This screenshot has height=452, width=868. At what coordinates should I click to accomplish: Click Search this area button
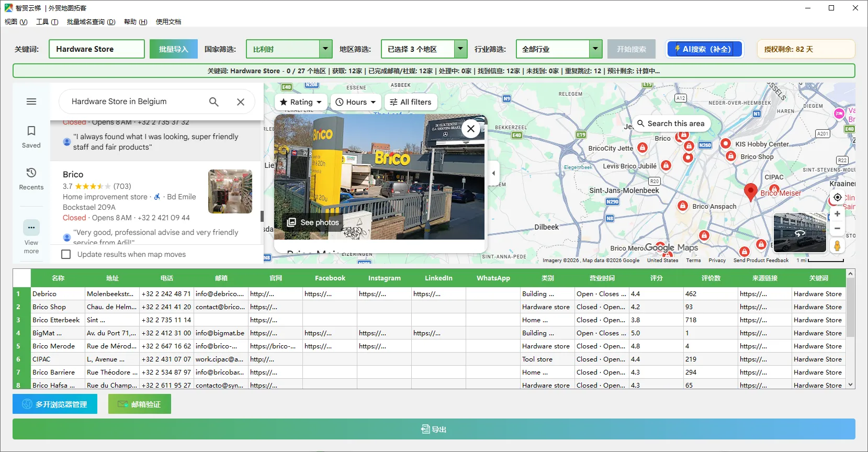pyautogui.click(x=671, y=123)
